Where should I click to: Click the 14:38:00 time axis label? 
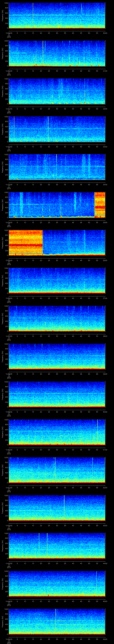[9, 374]
